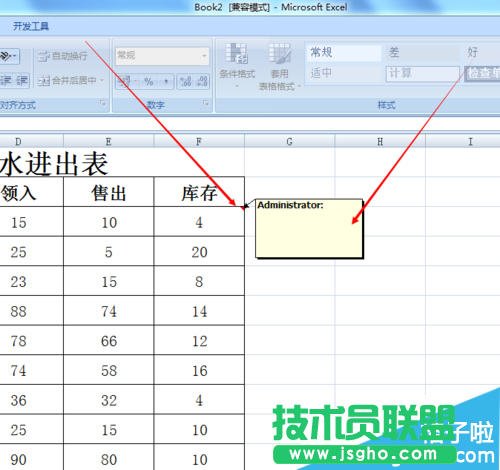This screenshot has width=500, height=470.
Task: Click the text orientation icon
Action: [9, 56]
